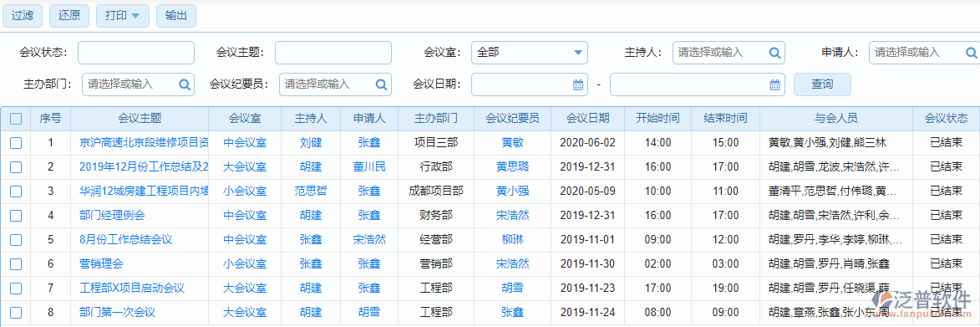This screenshot has width=980, height=327.
Task: Click the 输出 button
Action: tap(176, 16)
